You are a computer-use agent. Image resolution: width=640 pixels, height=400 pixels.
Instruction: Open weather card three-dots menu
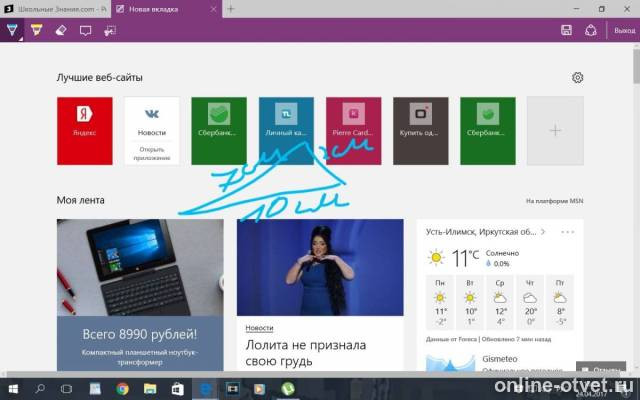[x=567, y=232]
